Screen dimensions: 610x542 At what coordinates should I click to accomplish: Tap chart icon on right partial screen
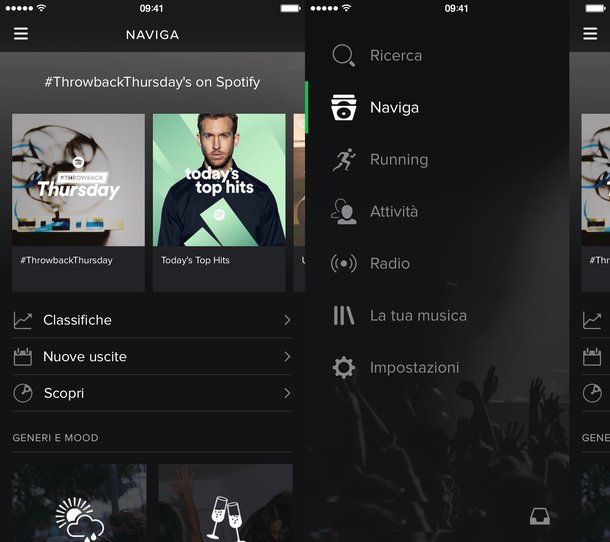[x=592, y=320]
